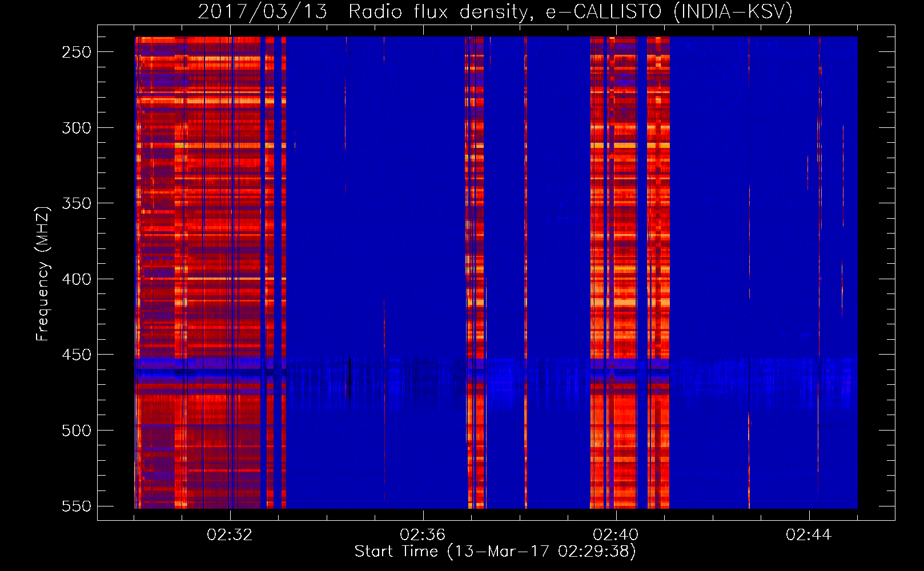Screen dimensions: 924x571
Task: Click the 02:32 time tick label
Action: coord(230,535)
